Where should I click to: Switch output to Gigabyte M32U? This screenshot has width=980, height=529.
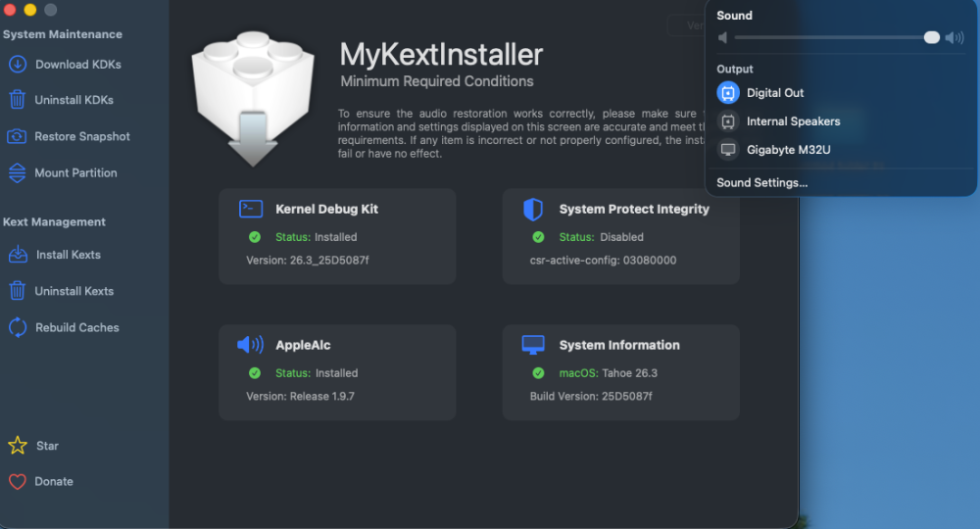point(788,150)
